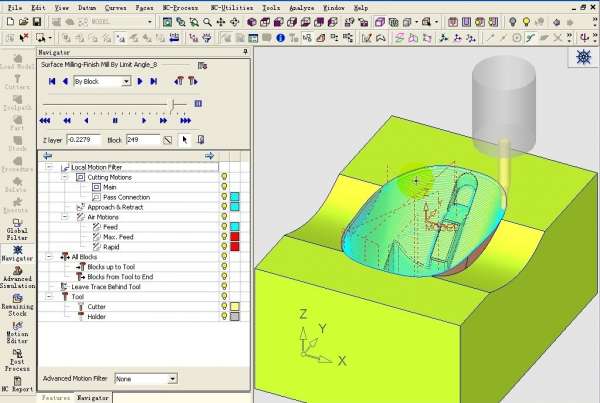Click the Cutter yellow color swatch

235,306
